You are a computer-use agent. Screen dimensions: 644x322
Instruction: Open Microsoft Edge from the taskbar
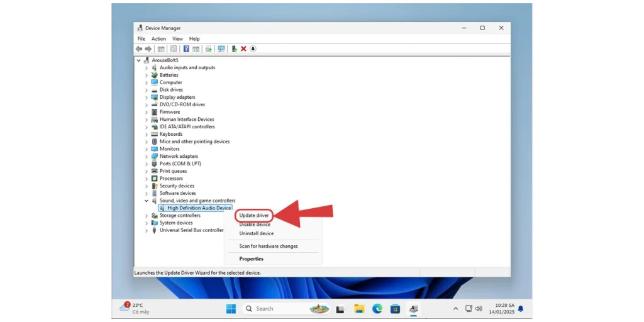click(x=377, y=309)
